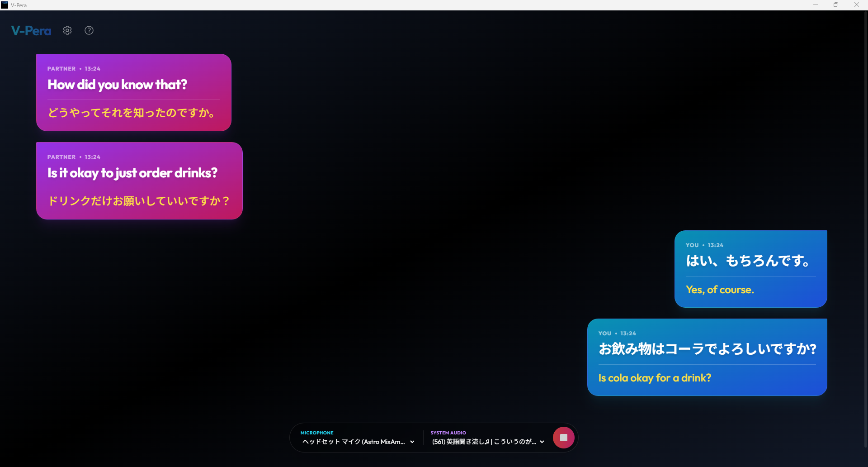Open the help question mark icon
The image size is (868, 467).
point(89,30)
